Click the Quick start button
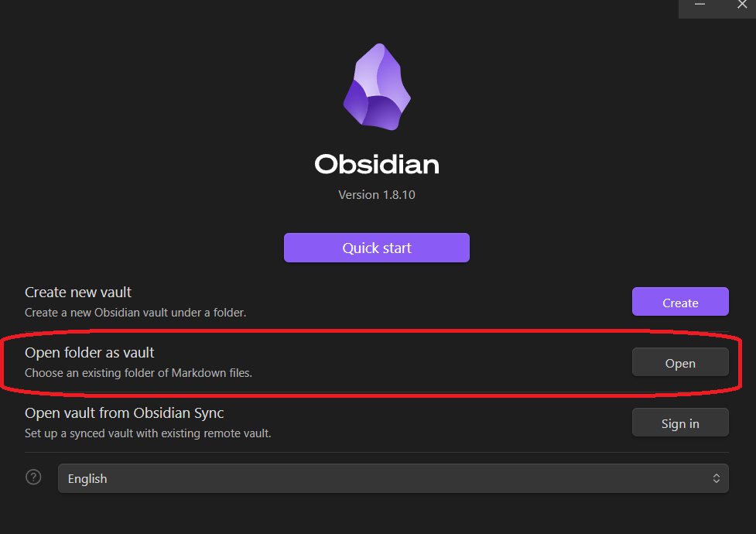The height and width of the screenshot is (534, 756). click(x=377, y=248)
